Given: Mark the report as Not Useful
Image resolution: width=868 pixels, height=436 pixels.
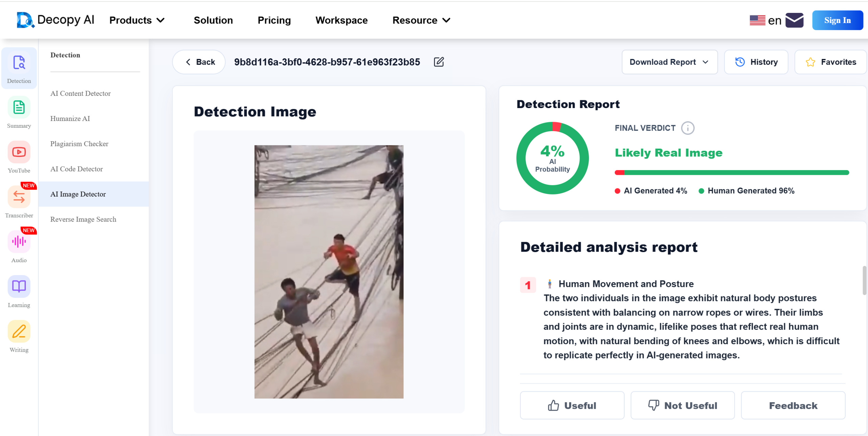Looking at the screenshot, I should (x=683, y=405).
